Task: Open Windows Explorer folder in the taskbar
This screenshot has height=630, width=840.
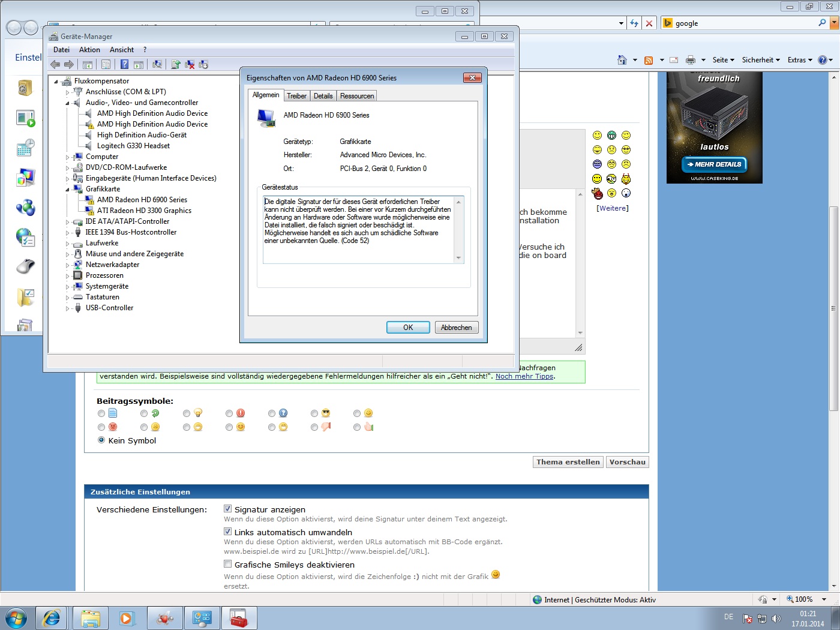Action: click(x=91, y=618)
